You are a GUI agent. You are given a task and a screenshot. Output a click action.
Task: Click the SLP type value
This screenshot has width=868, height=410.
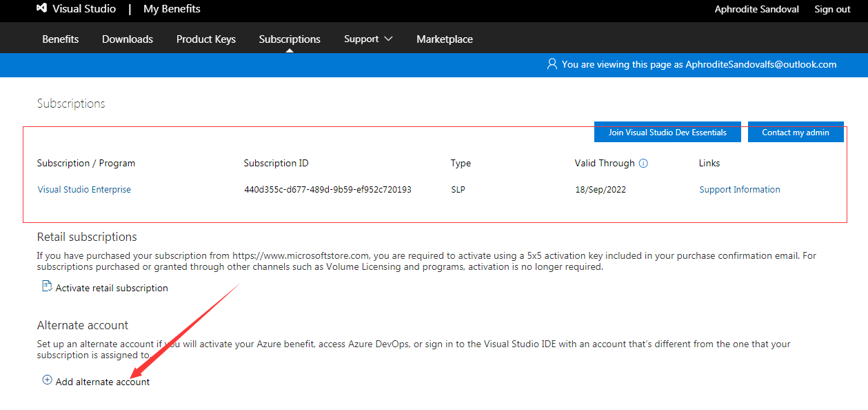[x=458, y=190]
